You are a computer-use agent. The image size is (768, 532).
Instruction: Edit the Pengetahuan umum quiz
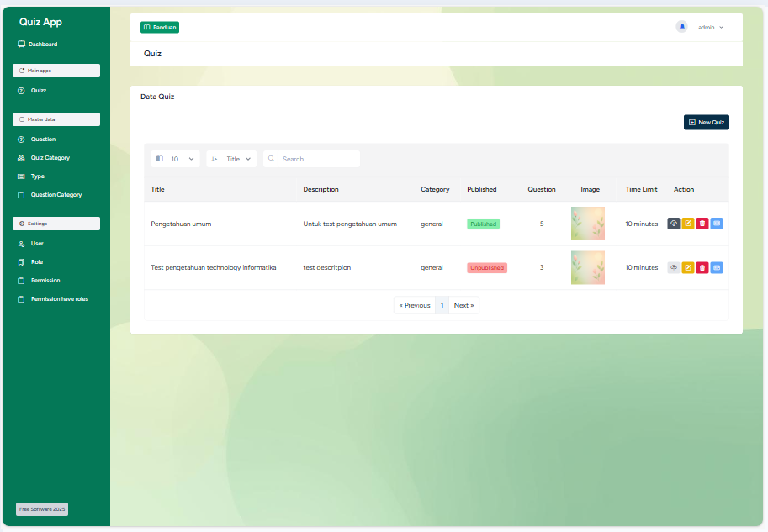tap(688, 224)
